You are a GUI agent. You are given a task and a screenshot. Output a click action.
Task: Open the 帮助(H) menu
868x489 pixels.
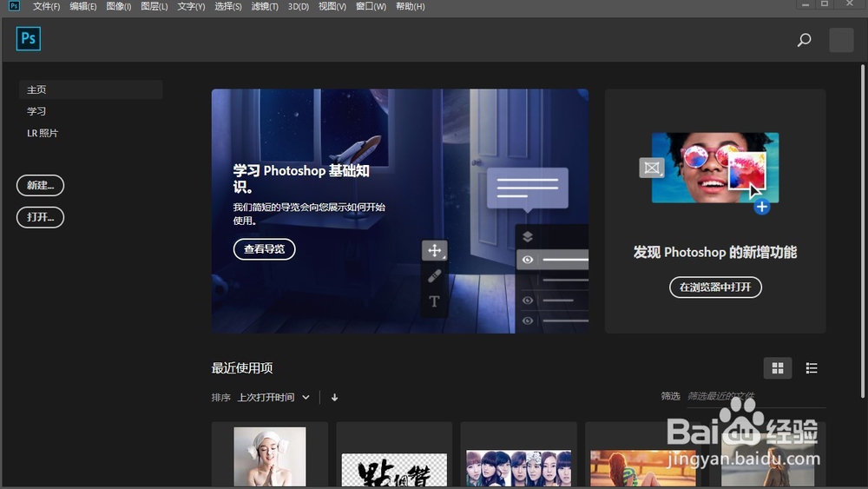(x=411, y=7)
